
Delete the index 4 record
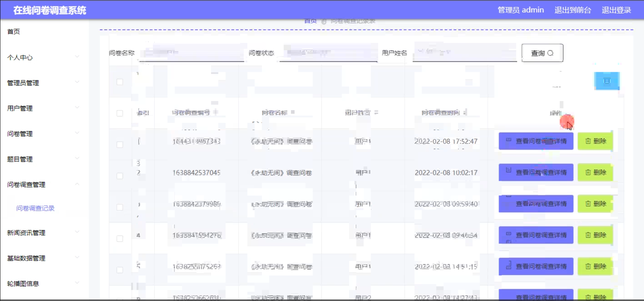click(595, 235)
